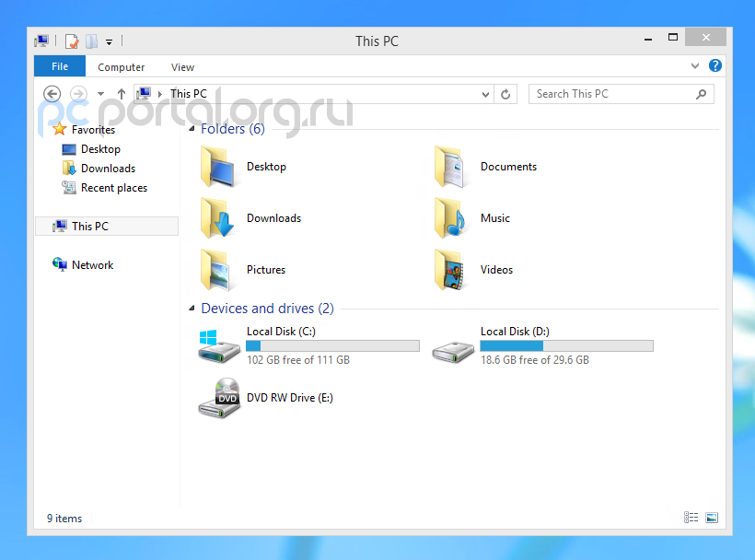Open the View ribbon tab
The image size is (755, 560).
click(183, 67)
